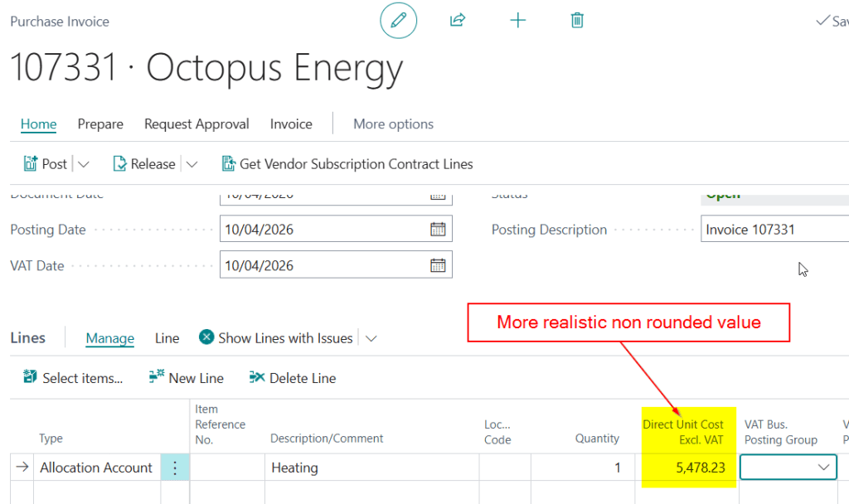The image size is (849, 504).
Task: Switch to the Prepare tab
Action: 100,124
